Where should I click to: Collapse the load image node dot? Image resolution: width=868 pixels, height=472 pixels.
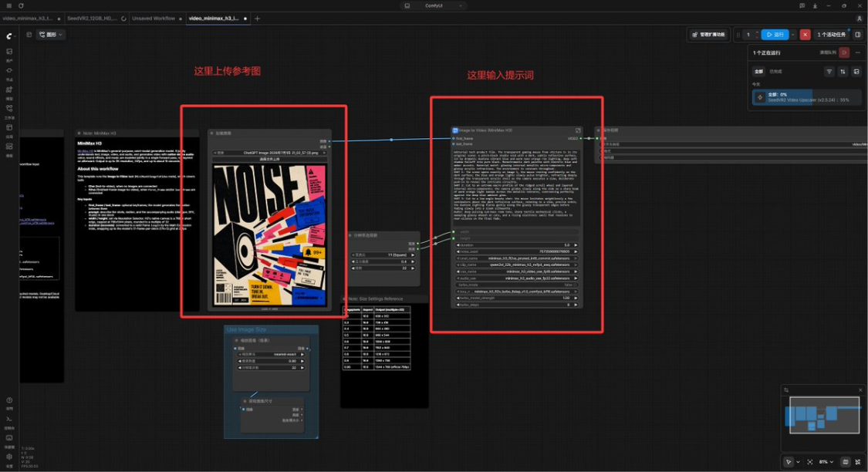(212, 133)
